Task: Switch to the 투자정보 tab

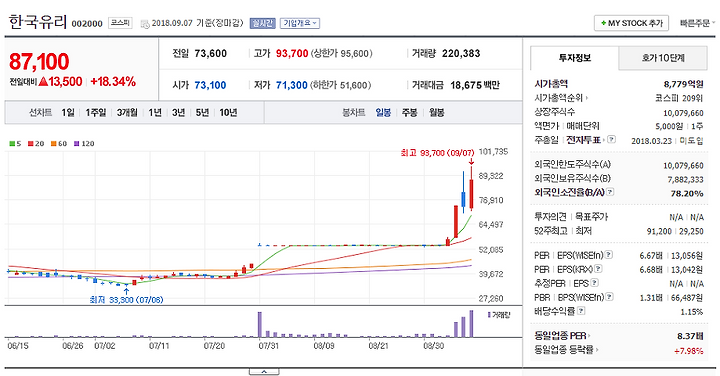Action: click(x=574, y=58)
